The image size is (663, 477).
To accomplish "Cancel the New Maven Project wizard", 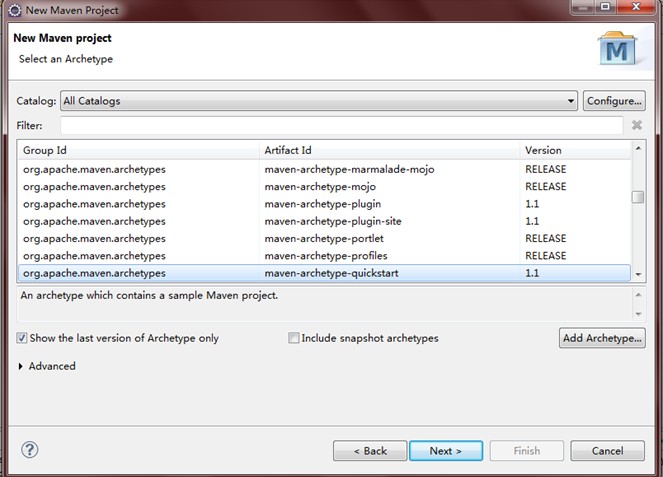I will pos(608,451).
